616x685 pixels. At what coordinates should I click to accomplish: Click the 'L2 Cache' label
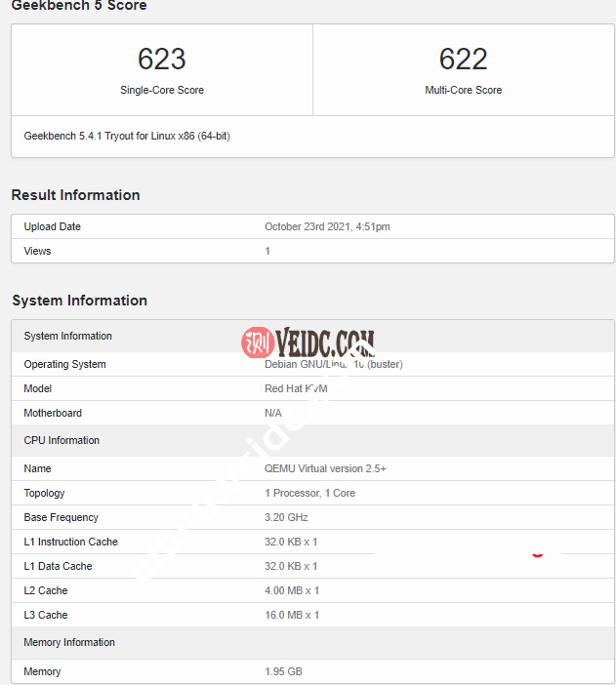pyautogui.click(x=46, y=591)
